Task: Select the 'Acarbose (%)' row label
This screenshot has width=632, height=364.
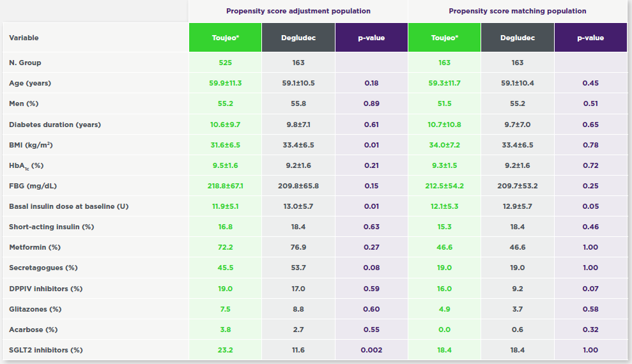Action: 33,330
